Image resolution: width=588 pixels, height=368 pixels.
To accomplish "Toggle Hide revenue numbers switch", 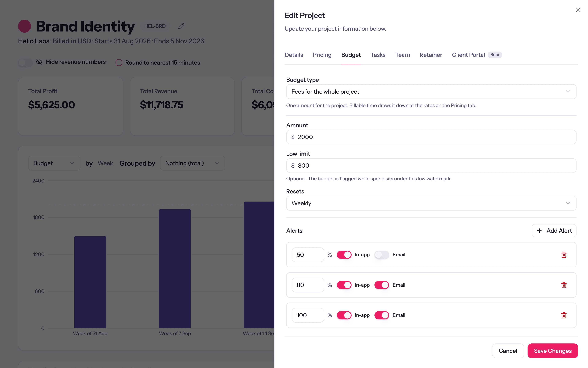I will (25, 63).
